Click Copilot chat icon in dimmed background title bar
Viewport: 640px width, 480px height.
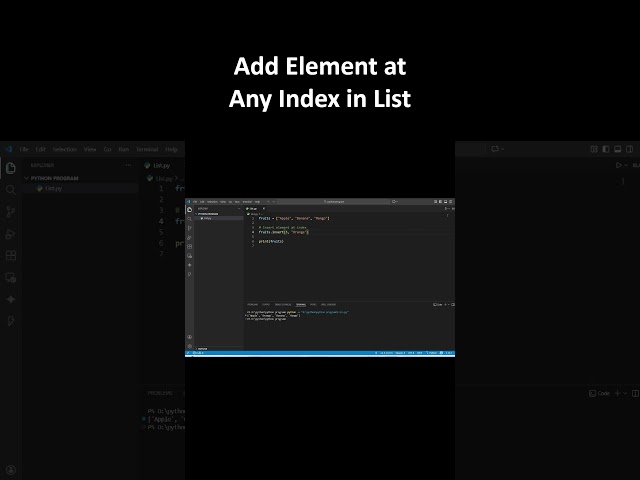coord(495,149)
